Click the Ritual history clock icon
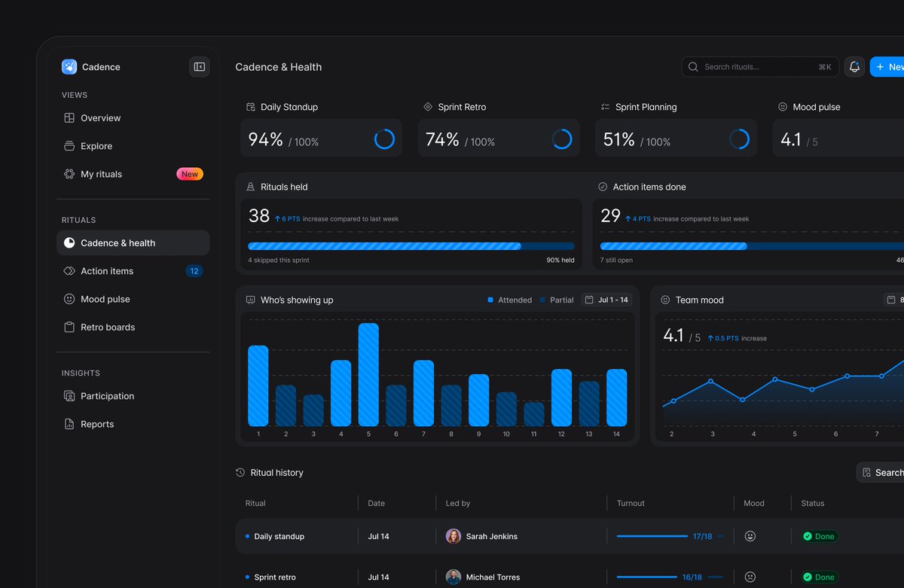Screen dimensions: 904x588 tap(240, 473)
